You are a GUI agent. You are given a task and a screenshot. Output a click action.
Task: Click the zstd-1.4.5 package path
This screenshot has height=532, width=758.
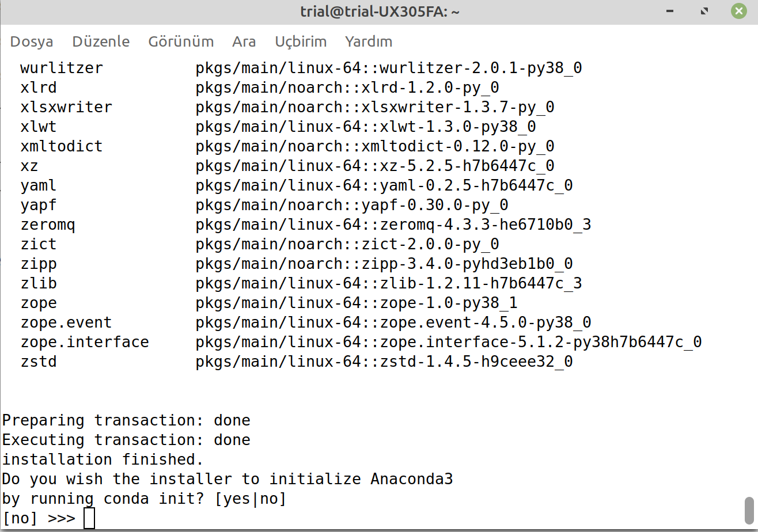[384, 362]
